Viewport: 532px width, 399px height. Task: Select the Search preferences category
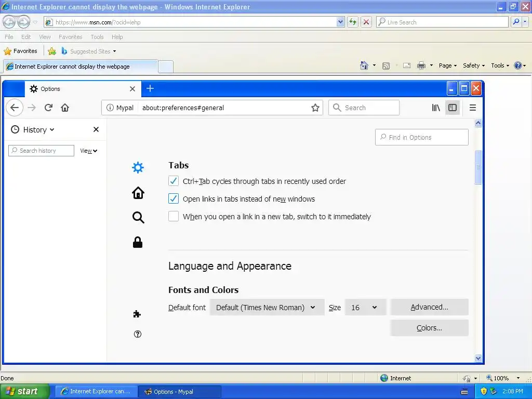pyautogui.click(x=138, y=217)
